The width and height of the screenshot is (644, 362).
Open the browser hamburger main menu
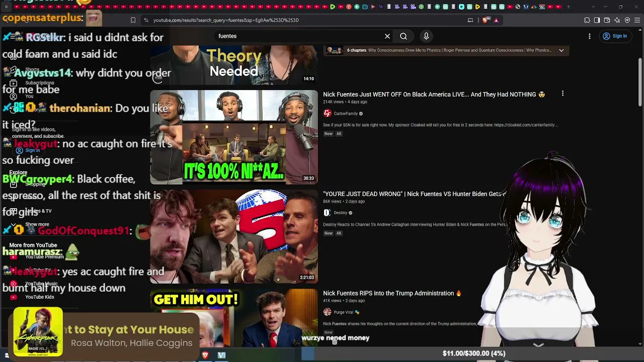pos(637,20)
